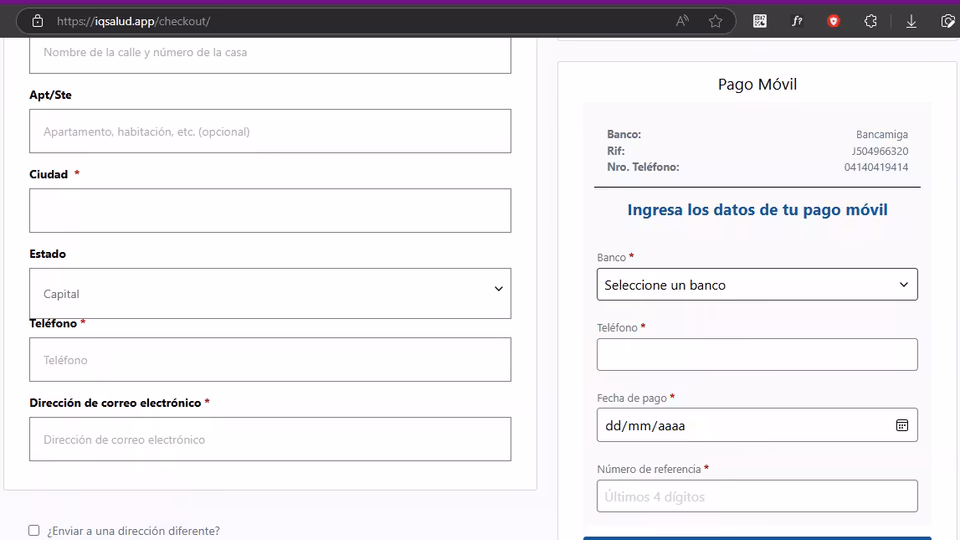This screenshot has height=540, width=960.
Task: Click the Pago Móvil heading
Action: click(x=757, y=84)
